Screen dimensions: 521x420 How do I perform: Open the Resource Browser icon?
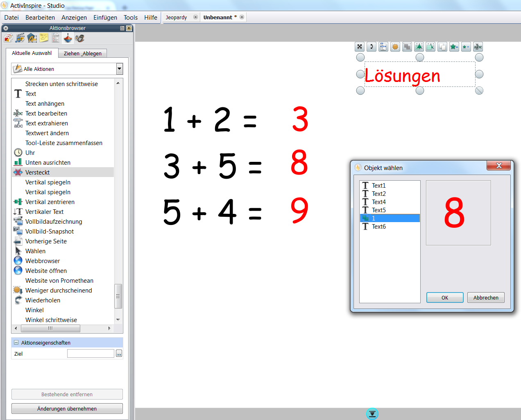(x=20, y=38)
